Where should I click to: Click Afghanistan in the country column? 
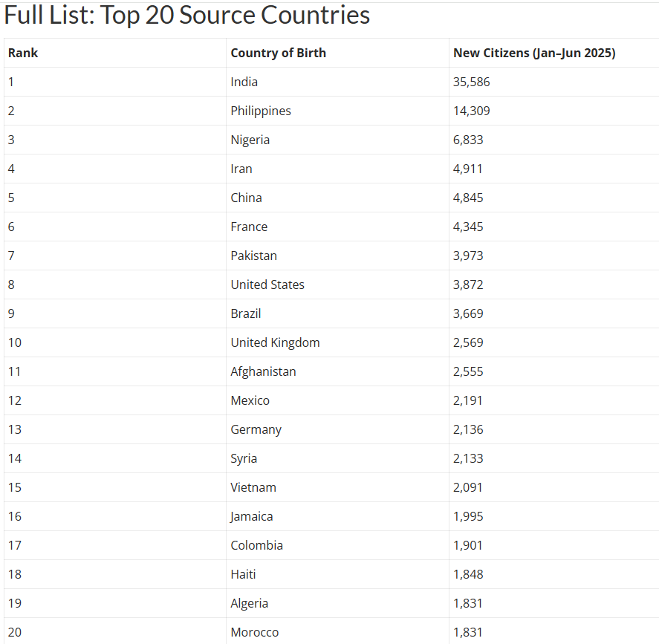[x=263, y=371]
